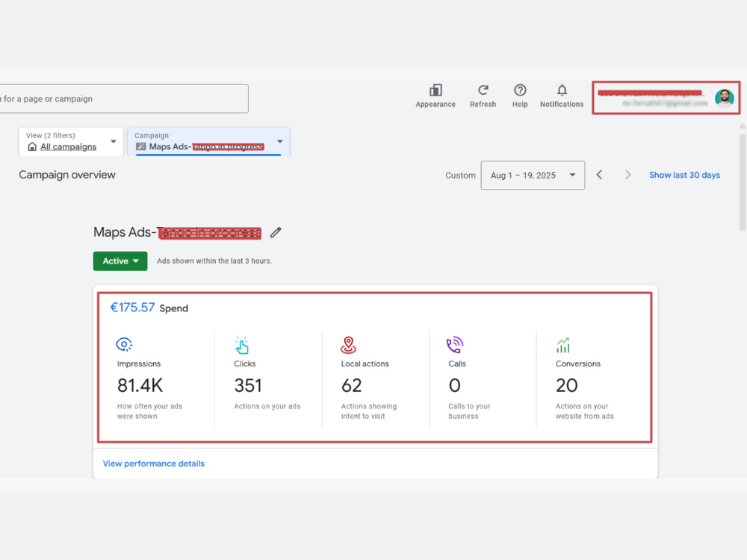Click the vertical page scrollbar
Viewport: 747px width, 560px height.
click(x=743, y=181)
